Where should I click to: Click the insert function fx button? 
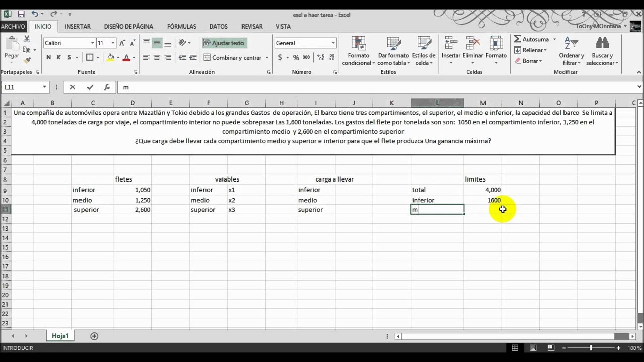coord(107,87)
